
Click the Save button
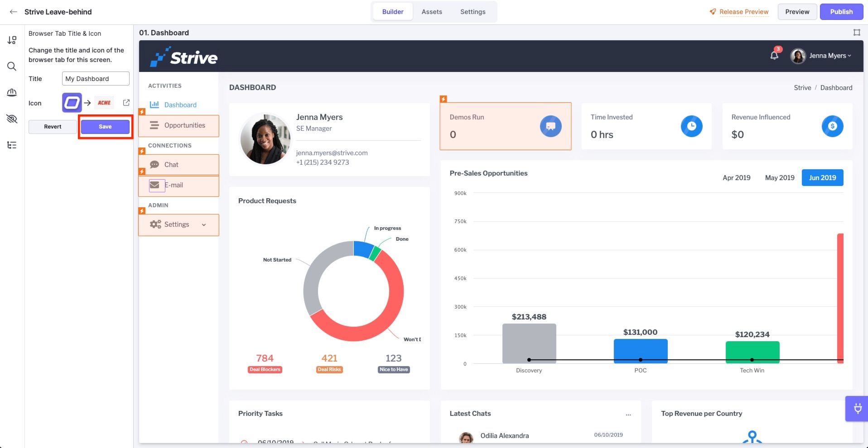pyautogui.click(x=105, y=127)
